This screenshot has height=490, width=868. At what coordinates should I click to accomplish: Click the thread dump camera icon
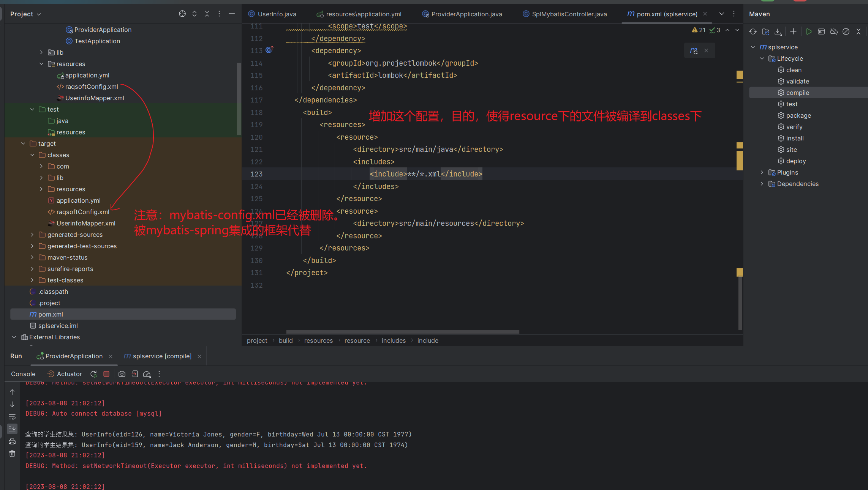122,374
